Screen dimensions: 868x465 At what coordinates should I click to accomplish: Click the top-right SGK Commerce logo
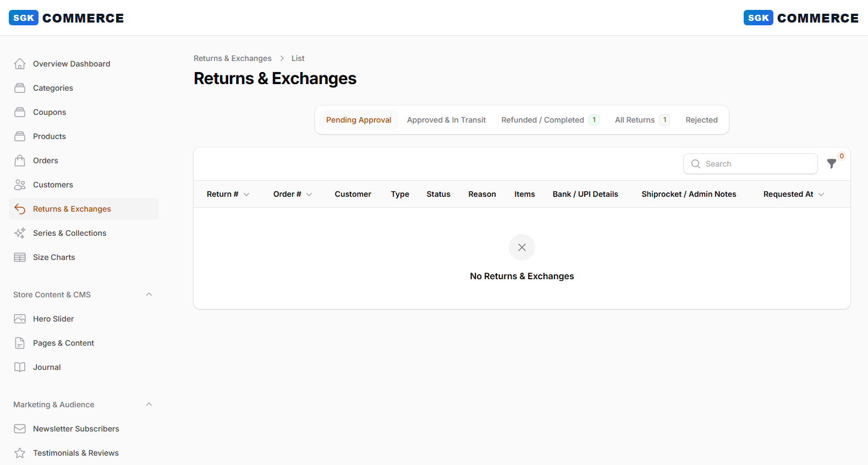[x=801, y=18]
